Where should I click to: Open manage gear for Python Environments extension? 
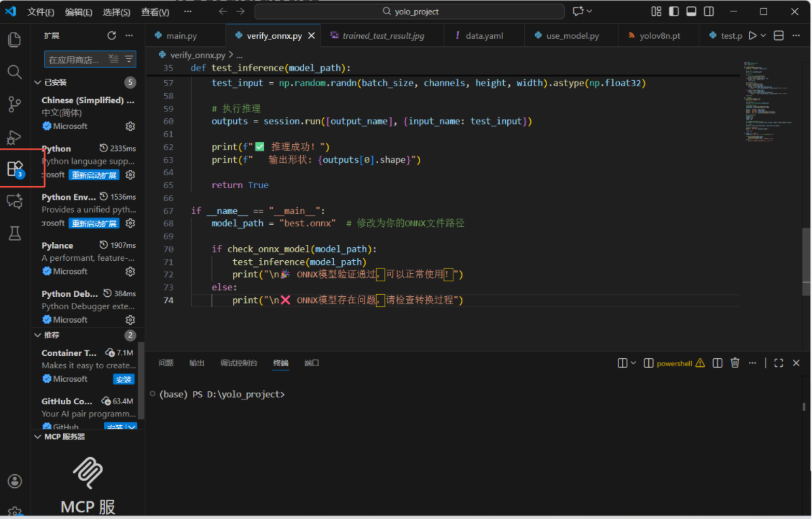130,223
